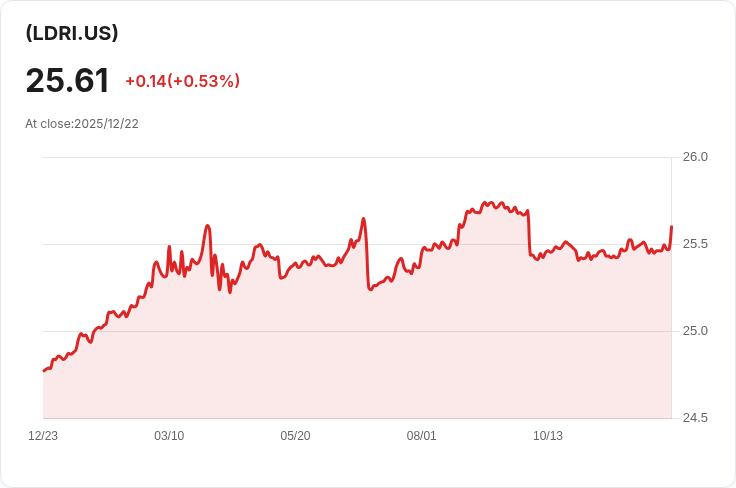Click the 25.0 y-axis label

(x=695, y=331)
